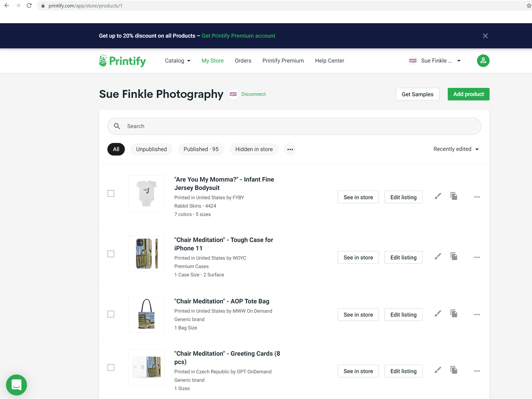
Task: Click the browser back arrow
Action: tap(7, 6)
